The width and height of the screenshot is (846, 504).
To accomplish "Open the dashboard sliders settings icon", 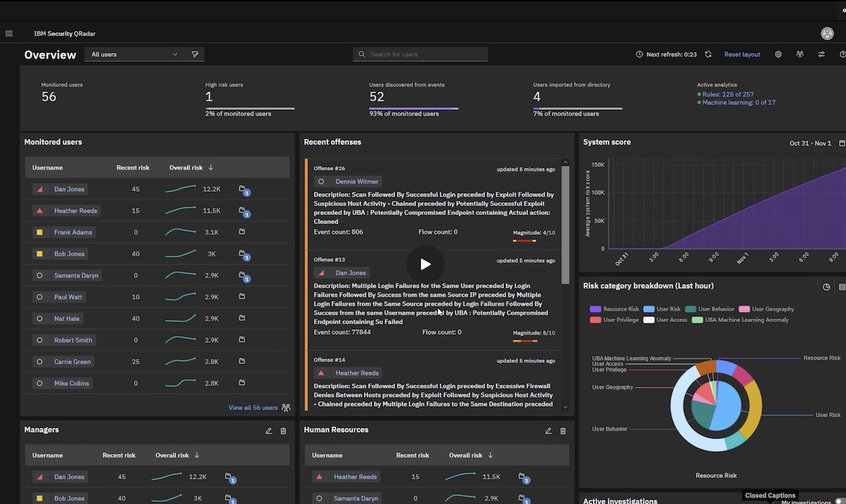I will click(821, 54).
